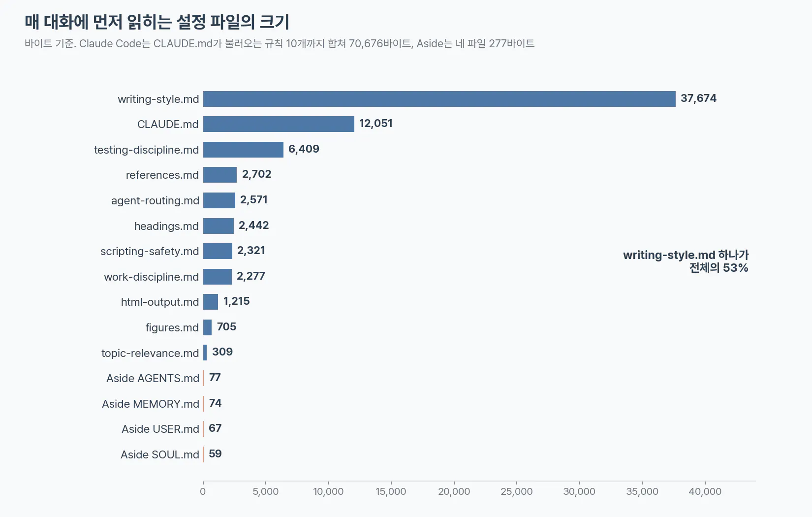Click the value label 37,674
812x517 pixels.
point(698,98)
